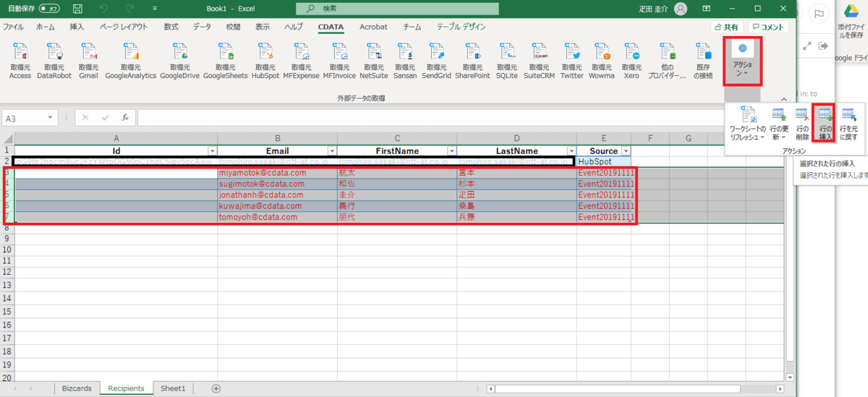
Task: Click the Undo arrow in title bar
Action: click(x=103, y=9)
